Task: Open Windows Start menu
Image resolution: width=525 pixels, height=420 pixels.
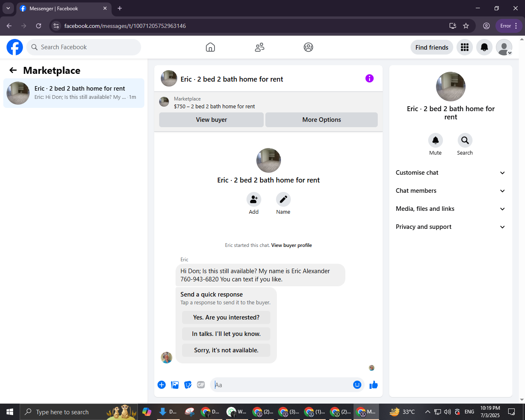Action: pyautogui.click(x=10, y=412)
